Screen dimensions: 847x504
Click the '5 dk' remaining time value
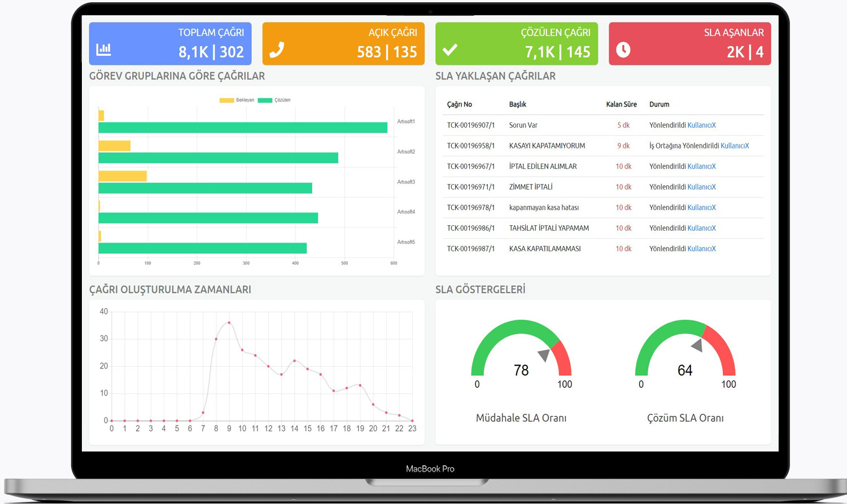coord(623,125)
